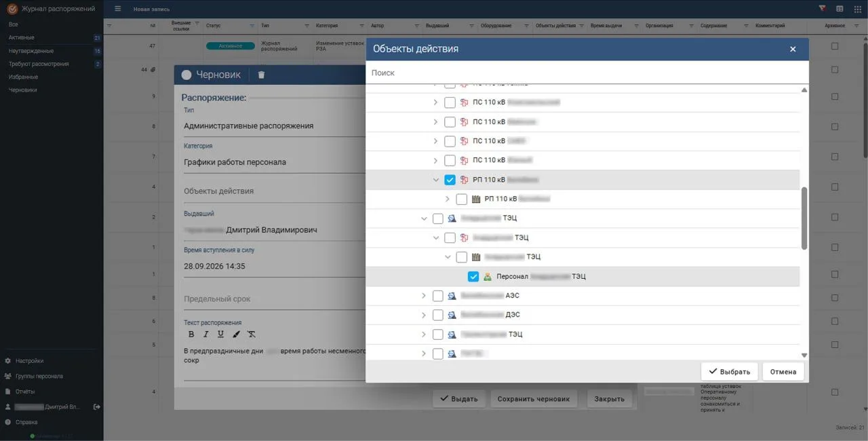Collapse the checked РП 110 кВ node
The image size is (868, 441).
click(x=435, y=180)
